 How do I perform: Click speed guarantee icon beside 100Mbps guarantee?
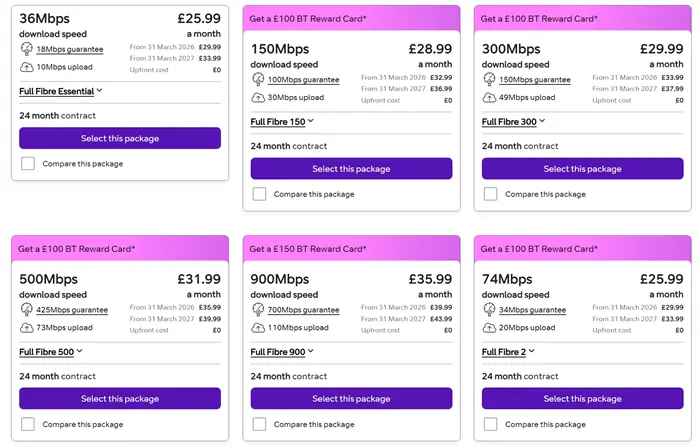pos(258,78)
